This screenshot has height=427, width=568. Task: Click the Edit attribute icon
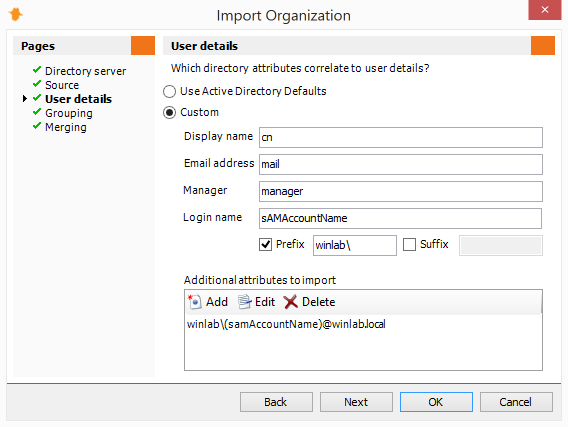[245, 302]
